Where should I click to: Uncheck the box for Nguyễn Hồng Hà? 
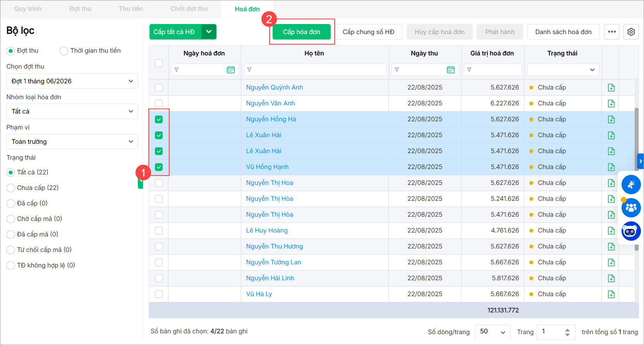pos(159,119)
